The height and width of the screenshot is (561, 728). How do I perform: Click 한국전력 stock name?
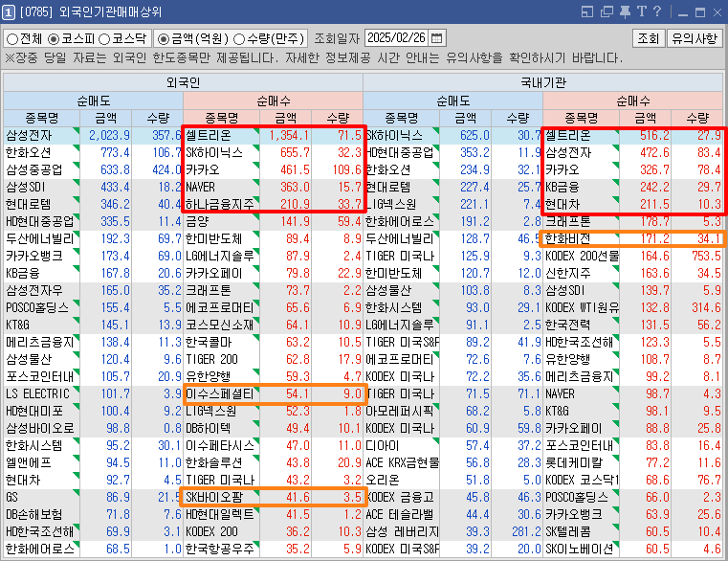point(567,325)
